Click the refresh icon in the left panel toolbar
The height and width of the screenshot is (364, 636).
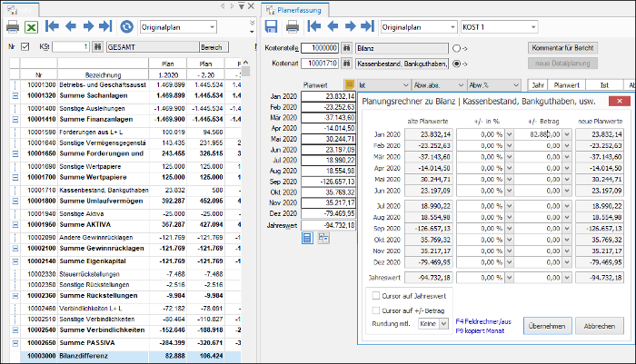click(x=126, y=26)
